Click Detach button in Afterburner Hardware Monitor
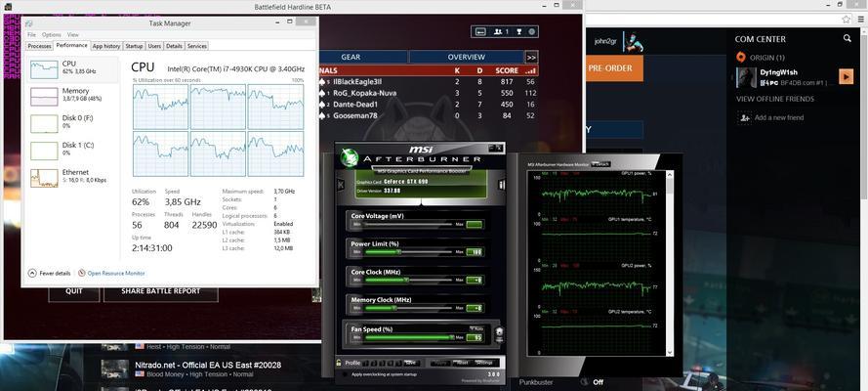The height and width of the screenshot is (391, 868). [601, 164]
